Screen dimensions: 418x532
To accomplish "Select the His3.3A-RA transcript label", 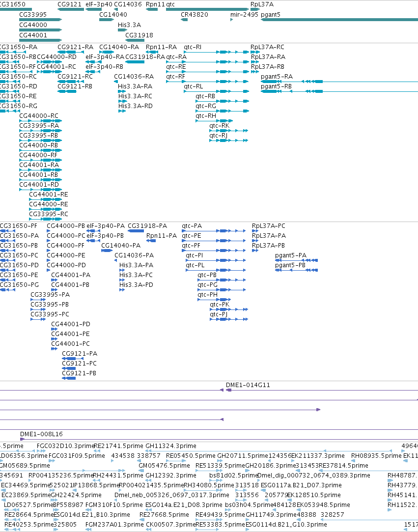I will click(135, 86).
